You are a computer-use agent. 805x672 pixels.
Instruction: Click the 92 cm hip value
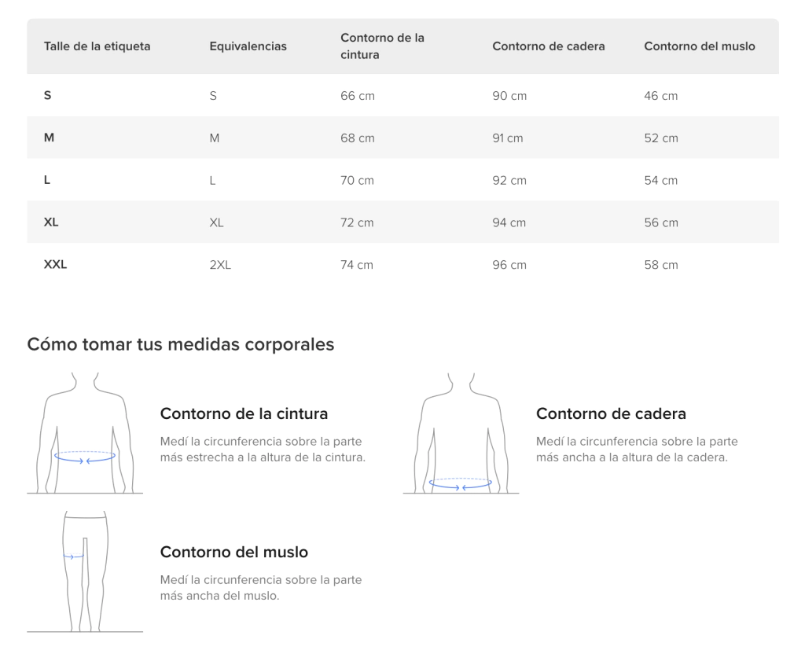point(509,181)
